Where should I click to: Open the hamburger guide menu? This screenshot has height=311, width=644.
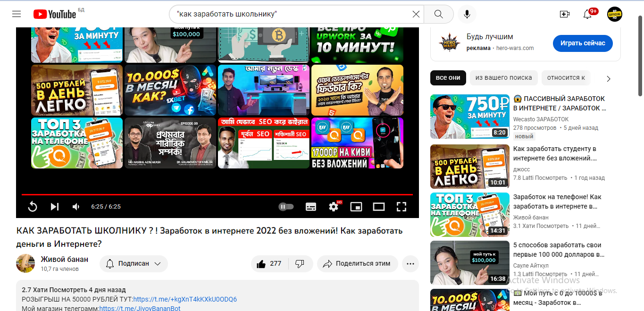coord(17,14)
